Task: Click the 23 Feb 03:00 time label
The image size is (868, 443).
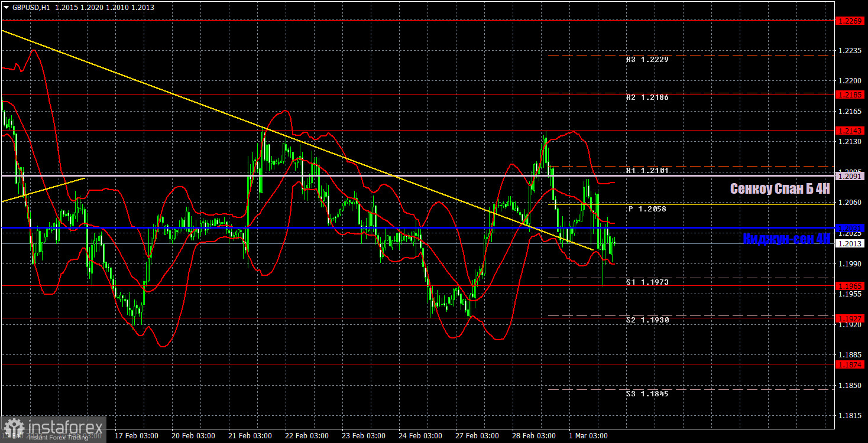Action: [x=364, y=436]
